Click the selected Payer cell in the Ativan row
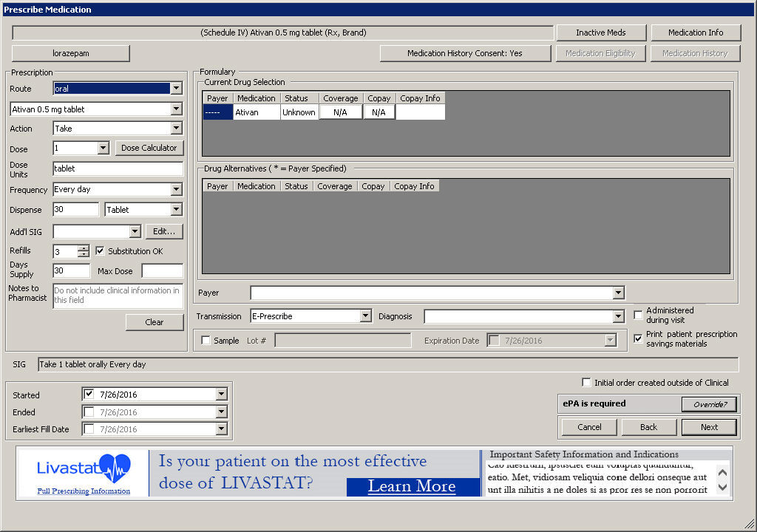 (x=218, y=112)
